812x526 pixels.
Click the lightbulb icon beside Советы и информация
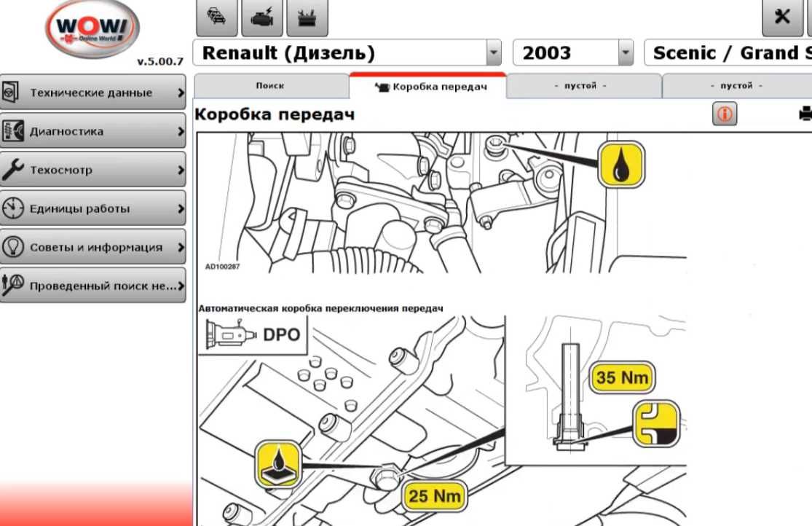(12, 247)
